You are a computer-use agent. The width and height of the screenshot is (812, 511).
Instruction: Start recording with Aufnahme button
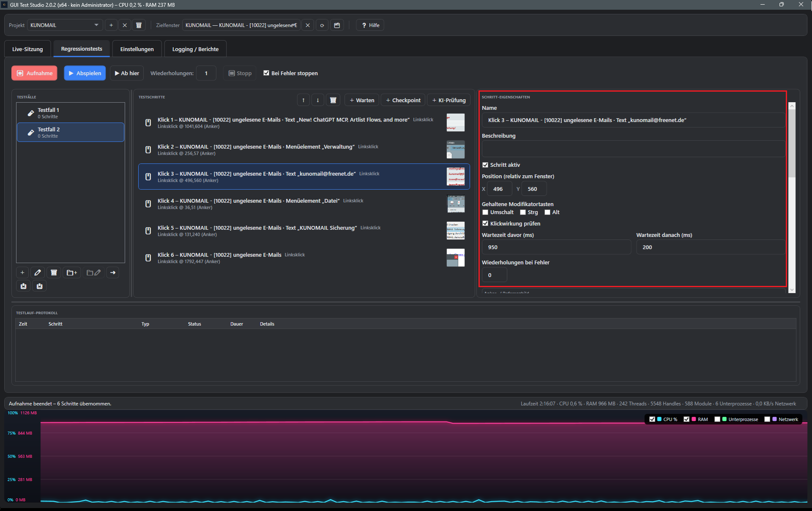click(x=35, y=73)
